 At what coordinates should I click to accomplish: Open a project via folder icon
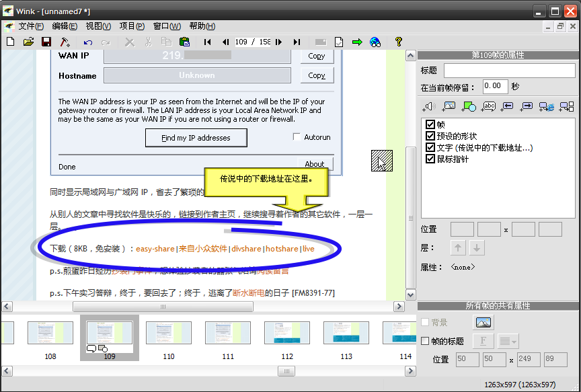(28, 42)
